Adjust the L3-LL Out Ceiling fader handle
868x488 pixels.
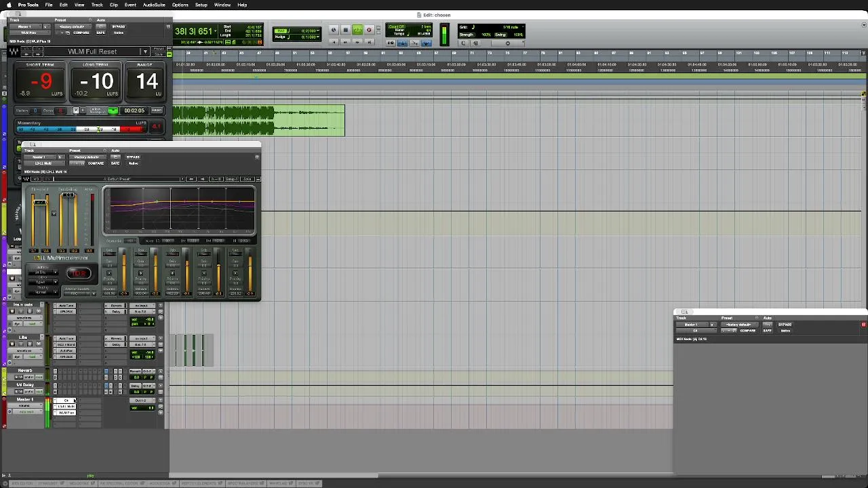pyautogui.click(x=68, y=196)
